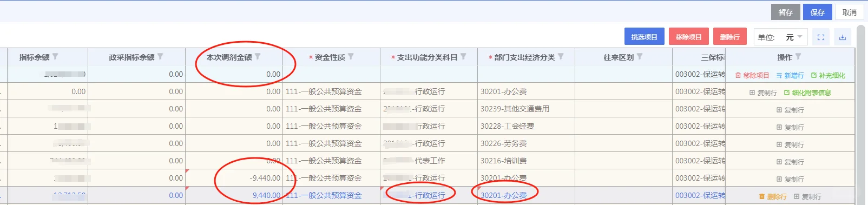The height and width of the screenshot is (205, 868).
Task: Click filter icon on 部门支出经济分类 column
Action: [x=561, y=57]
